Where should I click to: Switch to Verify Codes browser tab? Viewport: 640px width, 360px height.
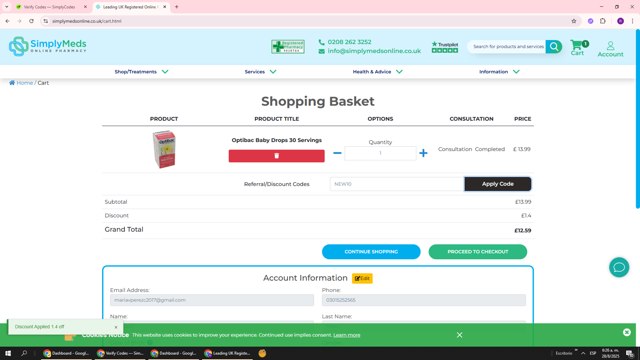[49, 7]
